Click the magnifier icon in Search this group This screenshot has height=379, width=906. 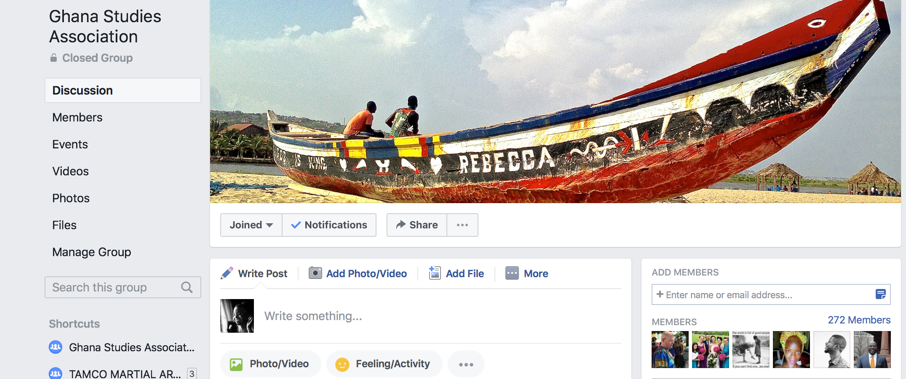187,287
